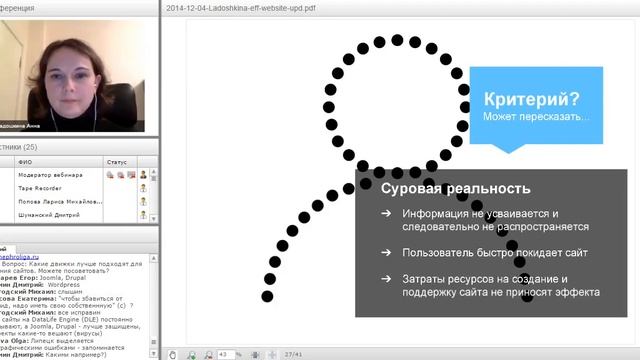
Task: Select participant Tape Recorder
Action: (x=40, y=188)
